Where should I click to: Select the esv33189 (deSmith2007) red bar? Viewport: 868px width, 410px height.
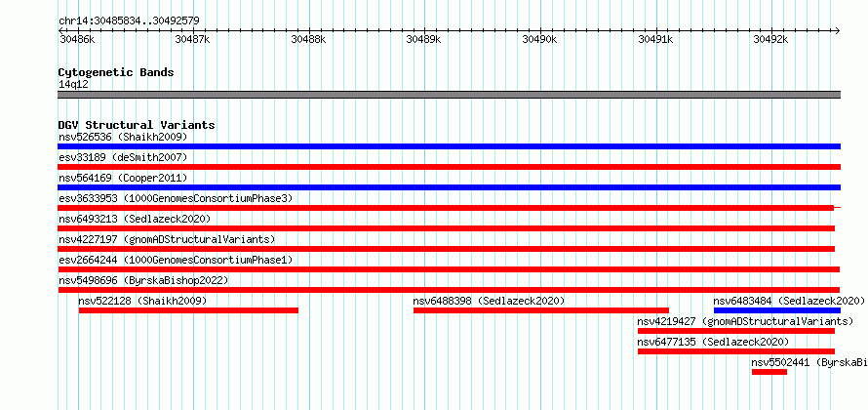coord(449,167)
